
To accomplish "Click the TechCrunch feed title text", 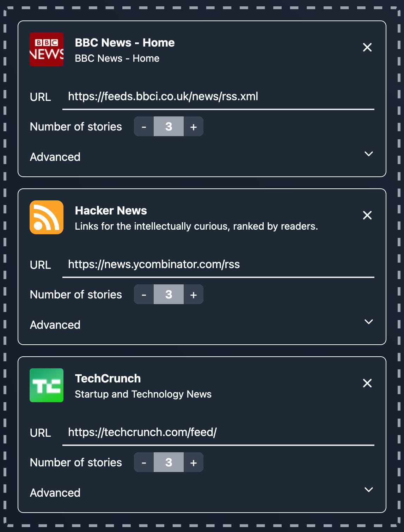I will [x=108, y=379].
